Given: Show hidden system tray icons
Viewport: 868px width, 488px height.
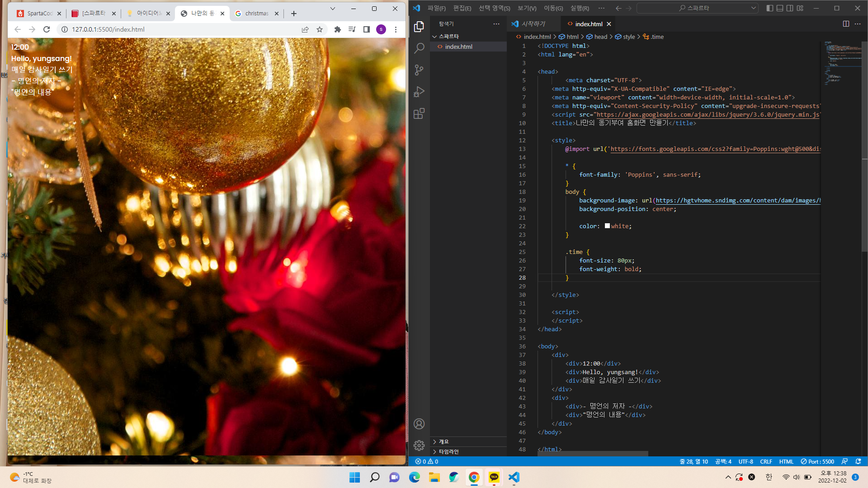Looking at the screenshot, I should click(x=728, y=477).
